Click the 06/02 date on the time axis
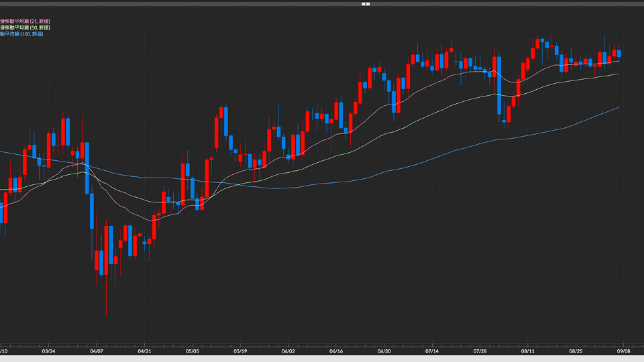644x362 pixels. pos(288,351)
